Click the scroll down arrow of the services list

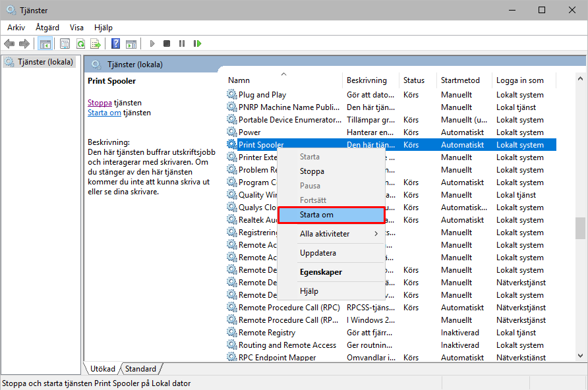pyautogui.click(x=580, y=356)
